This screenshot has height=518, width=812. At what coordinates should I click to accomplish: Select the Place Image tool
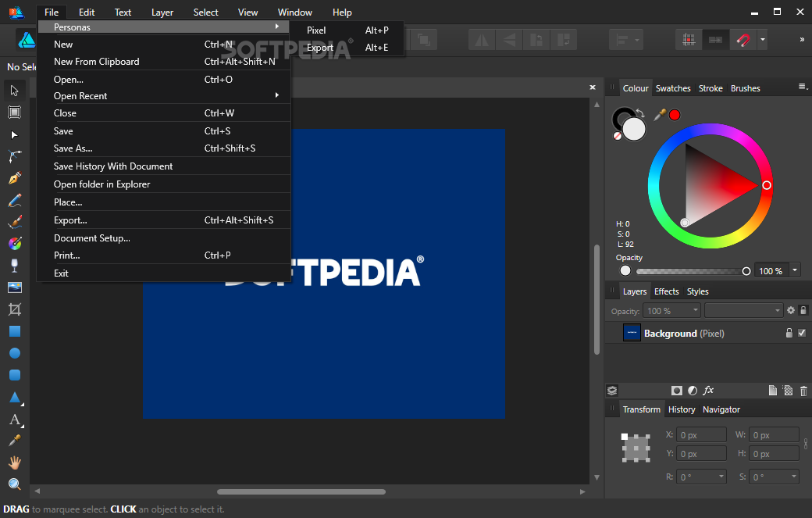click(15, 288)
